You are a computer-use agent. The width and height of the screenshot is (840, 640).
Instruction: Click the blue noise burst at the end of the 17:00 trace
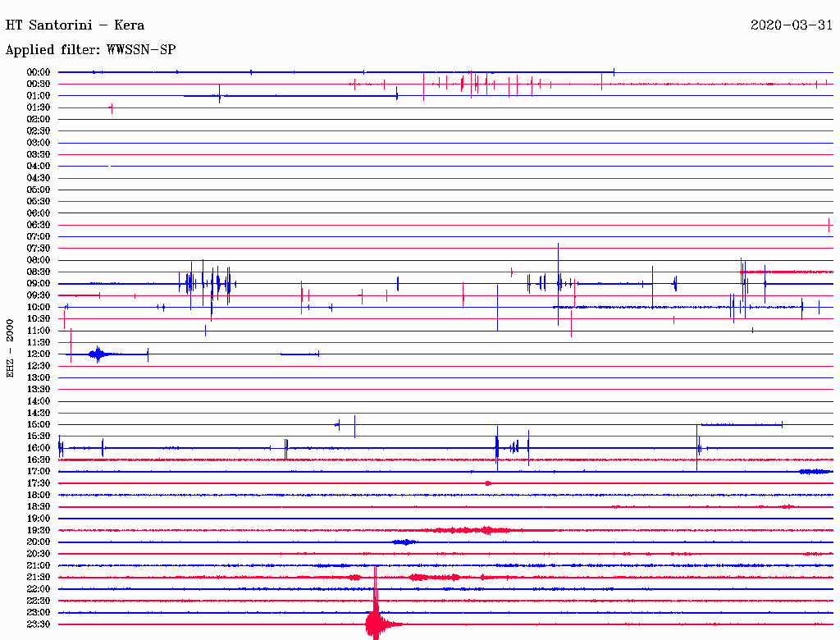(x=815, y=472)
